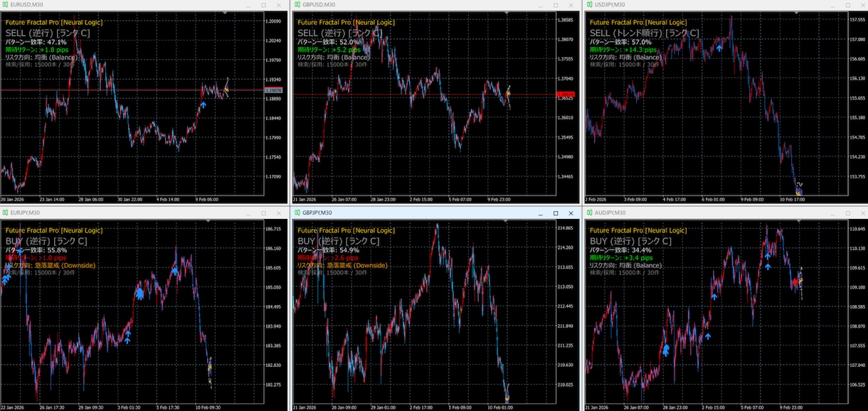Click 'リスク方向: 急落警戒 (Downside)' on the EURJPY chart
This screenshot has height=411, width=868.
coord(50,265)
